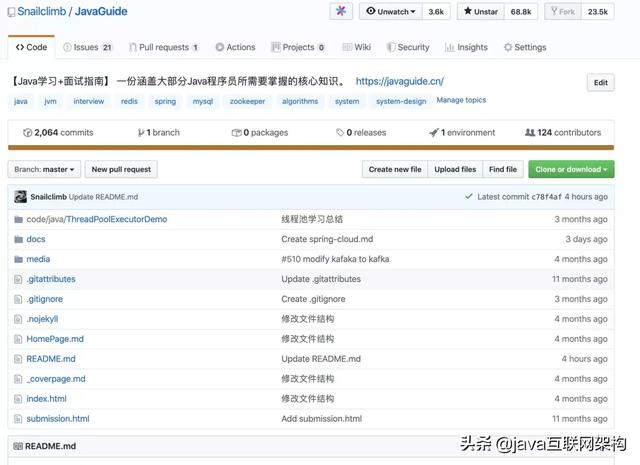
Task: Click Manage topics link
Action: point(461,100)
